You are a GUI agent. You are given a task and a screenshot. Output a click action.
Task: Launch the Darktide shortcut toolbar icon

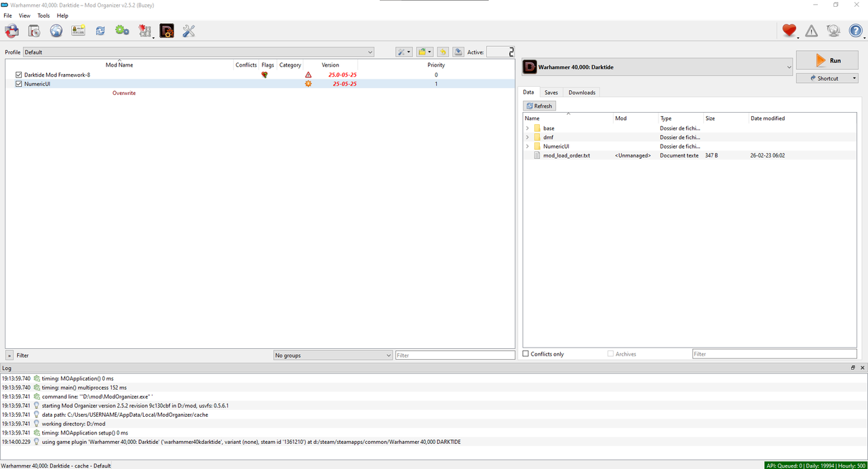click(167, 31)
